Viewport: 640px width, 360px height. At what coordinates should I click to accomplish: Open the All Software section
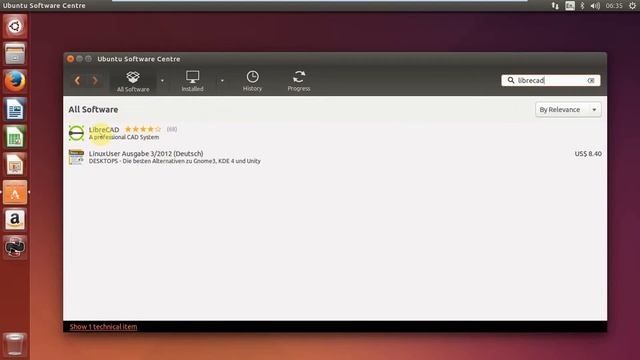133,81
